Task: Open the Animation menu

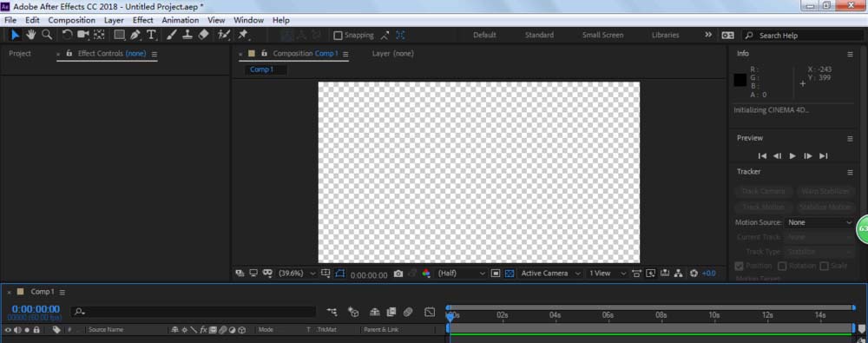Action: (x=180, y=20)
